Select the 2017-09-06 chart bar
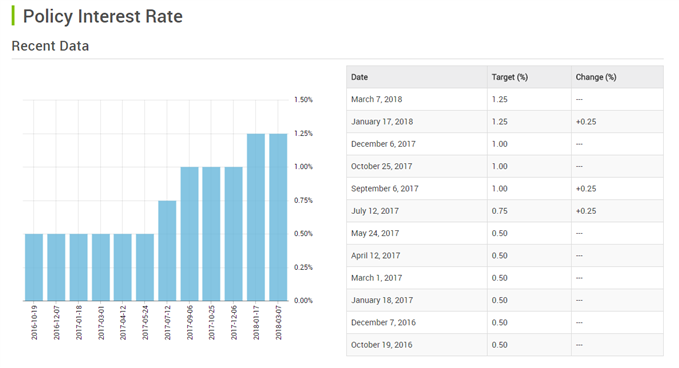This screenshot has width=679, height=368. click(189, 234)
